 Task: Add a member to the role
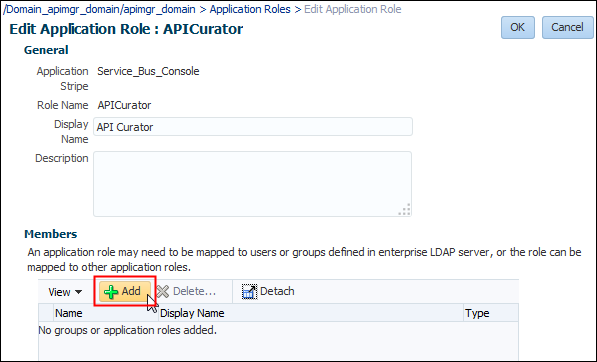point(125,292)
